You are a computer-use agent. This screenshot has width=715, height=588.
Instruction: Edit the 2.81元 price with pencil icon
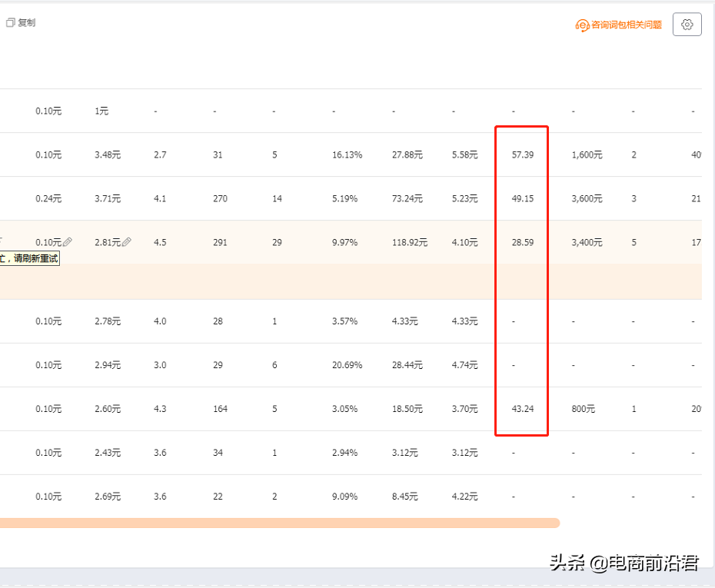[126, 242]
